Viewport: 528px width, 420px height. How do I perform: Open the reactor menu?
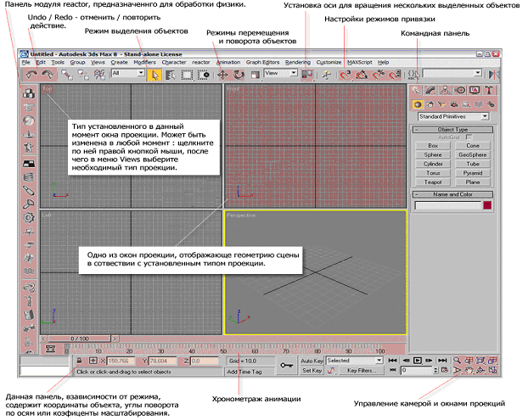click(201, 62)
